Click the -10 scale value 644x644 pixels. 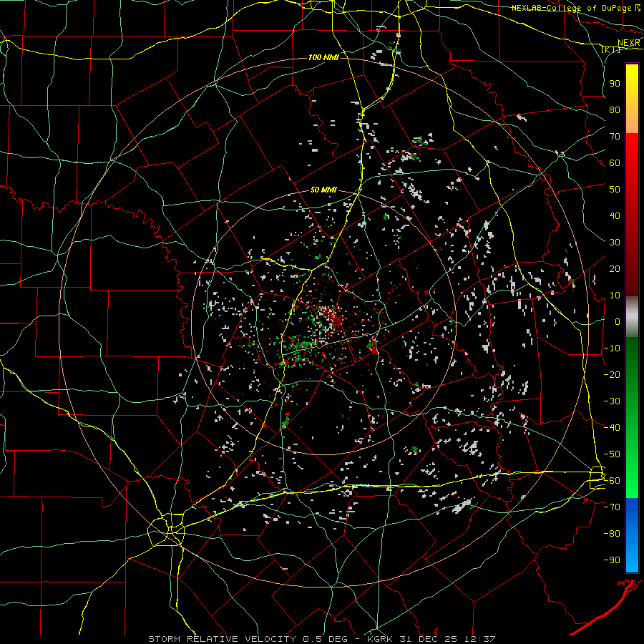click(612, 348)
